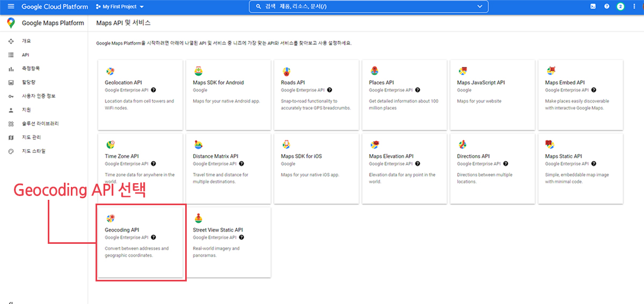Click the Geolocation API card icon

coord(110,71)
